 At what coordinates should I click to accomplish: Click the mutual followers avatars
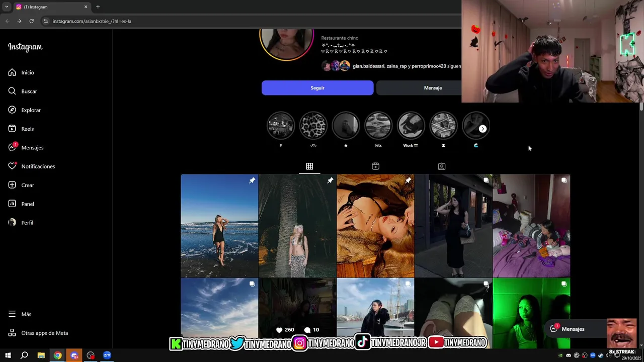tap(336, 66)
